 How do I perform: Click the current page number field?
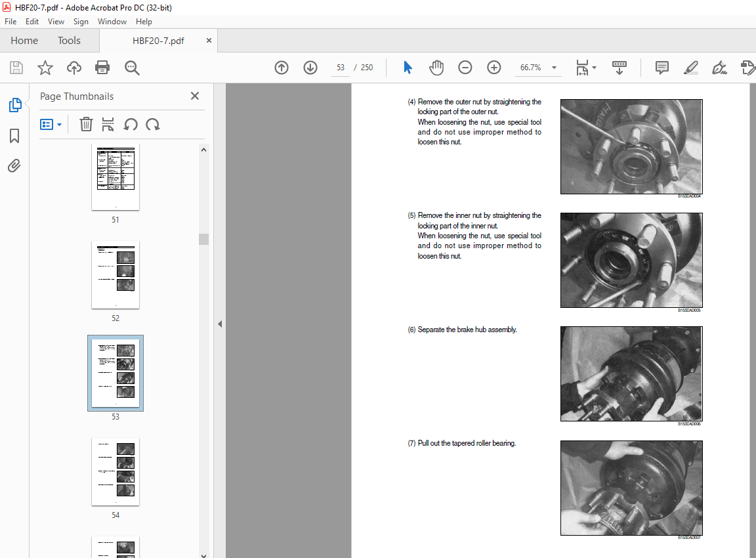(341, 68)
